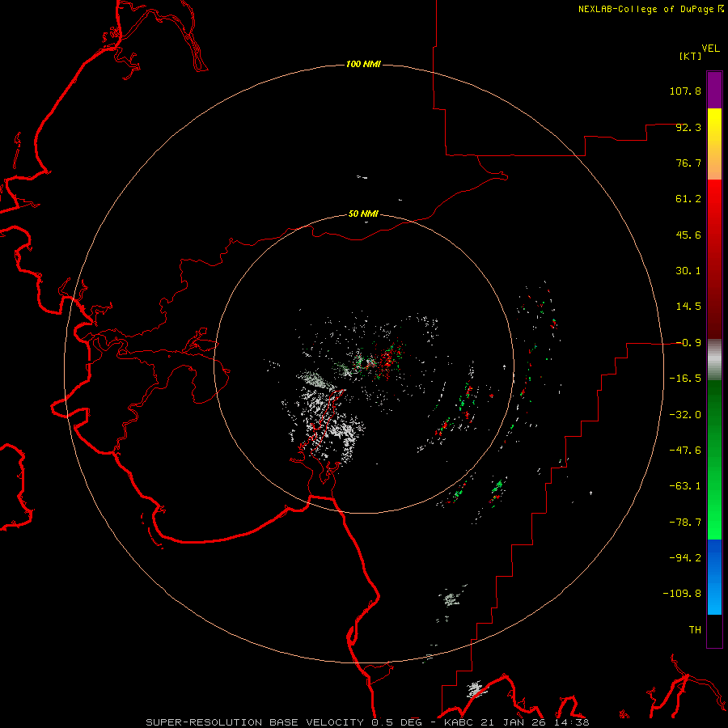Click the TH legend label
The width and height of the screenshot is (728, 728).
pos(695,630)
